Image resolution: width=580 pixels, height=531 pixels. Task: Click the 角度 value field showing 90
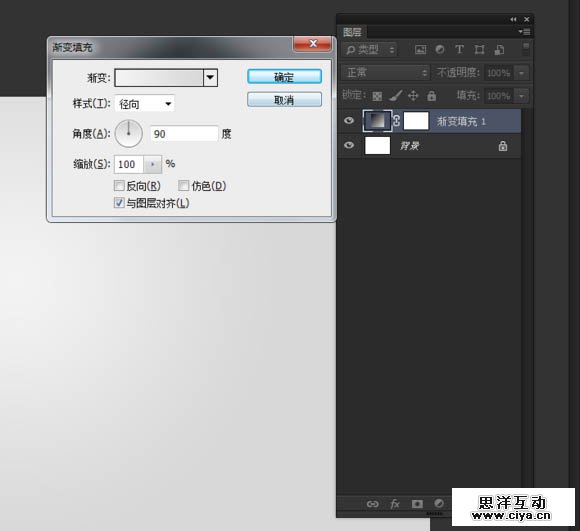coord(184,133)
